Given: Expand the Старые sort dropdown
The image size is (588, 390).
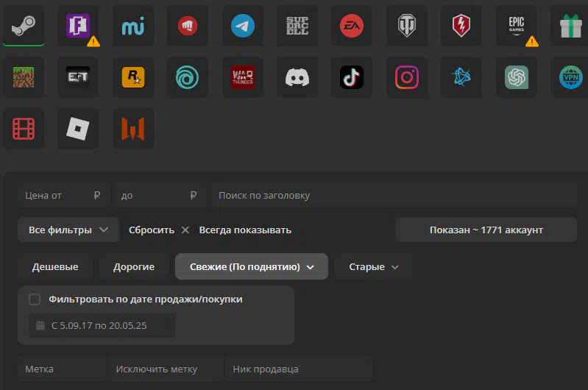Looking at the screenshot, I should coord(373,266).
